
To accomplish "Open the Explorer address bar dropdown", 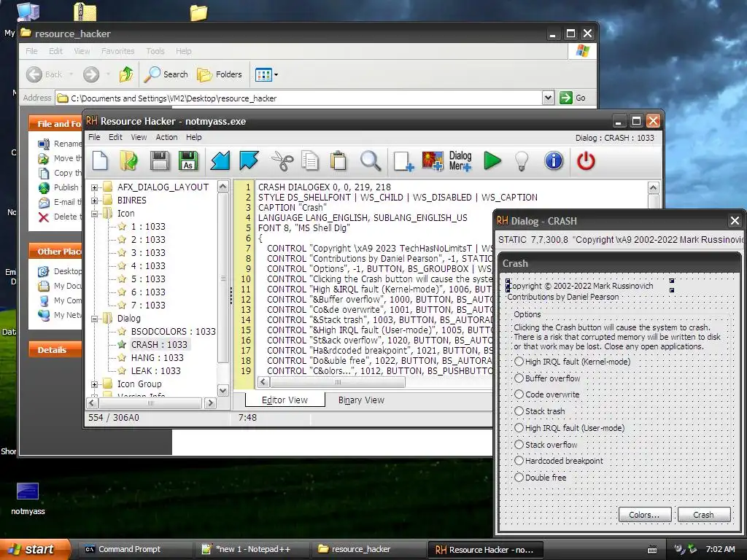I will [548, 98].
